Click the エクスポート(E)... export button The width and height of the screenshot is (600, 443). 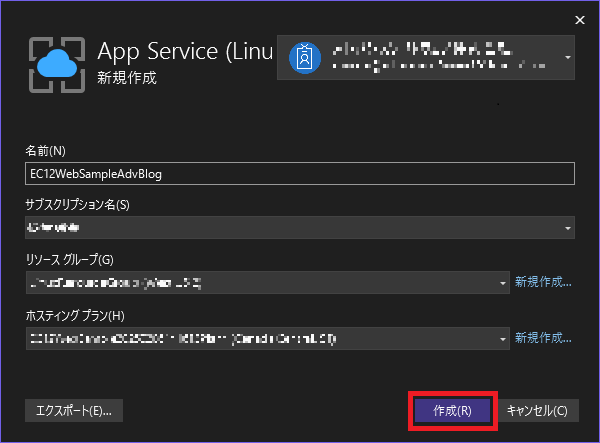[74, 411]
